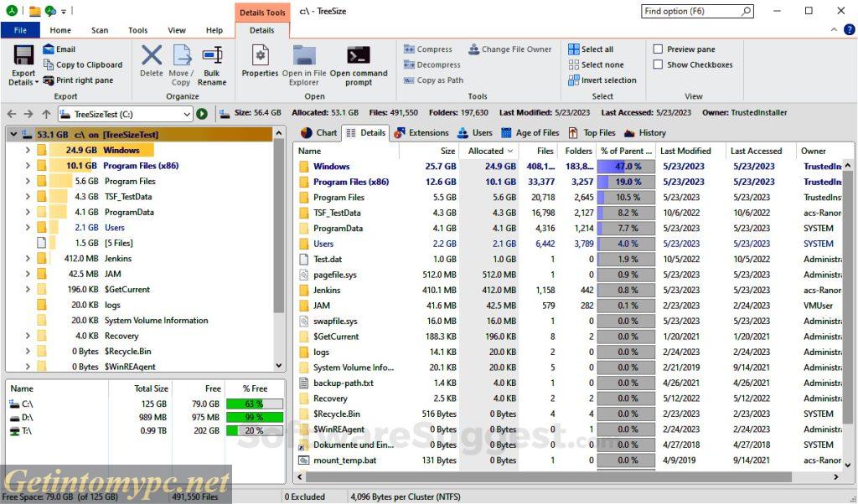Select D:\ drive in drive list
The image size is (858, 504).
pyautogui.click(x=146, y=417)
